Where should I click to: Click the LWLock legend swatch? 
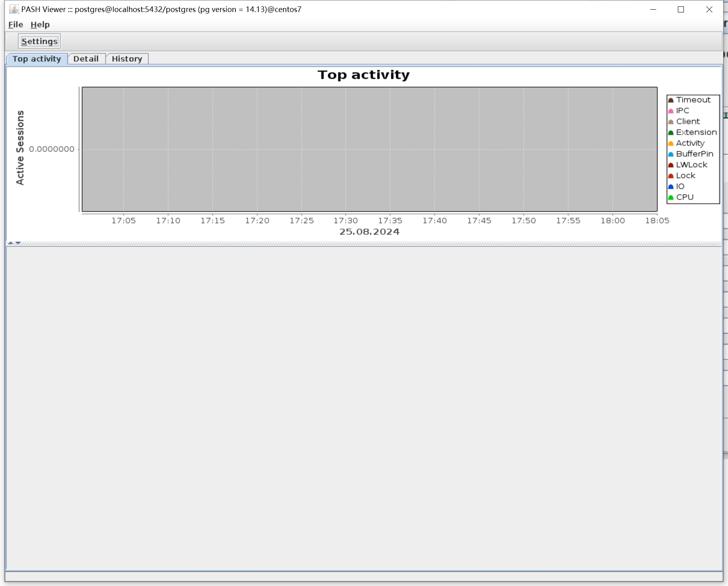[x=671, y=165]
